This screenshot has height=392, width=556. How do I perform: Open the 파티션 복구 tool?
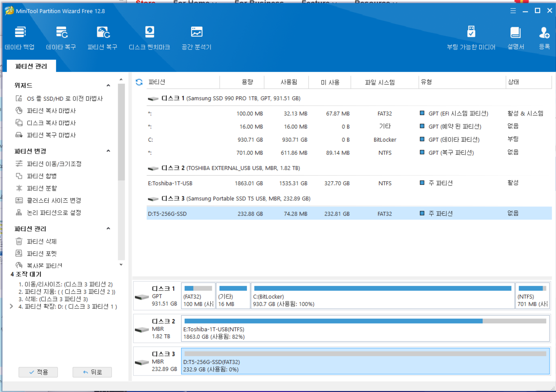click(103, 38)
